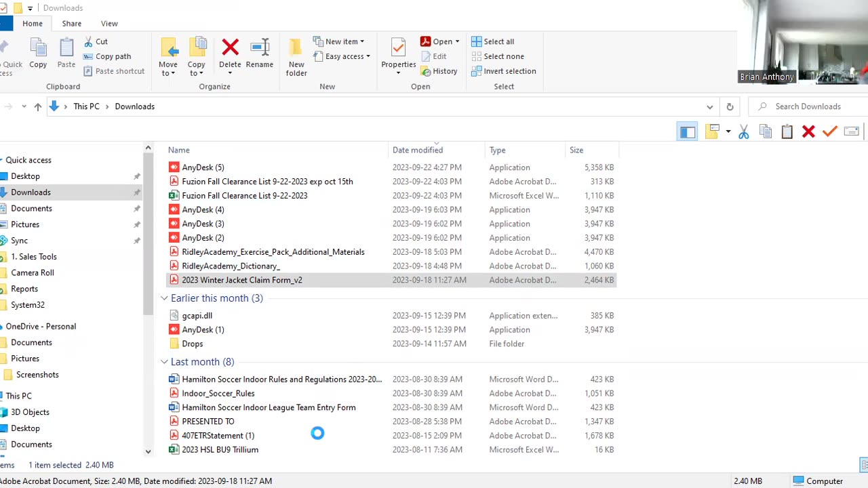The width and height of the screenshot is (868, 488).
Task: Select Sync in the navigation pane
Action: point(19,241)
